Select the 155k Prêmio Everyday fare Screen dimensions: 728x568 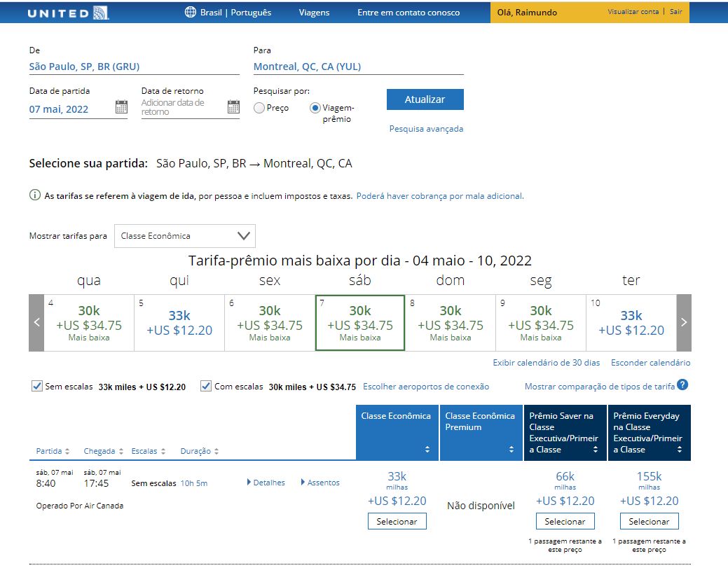coord(649,521)
